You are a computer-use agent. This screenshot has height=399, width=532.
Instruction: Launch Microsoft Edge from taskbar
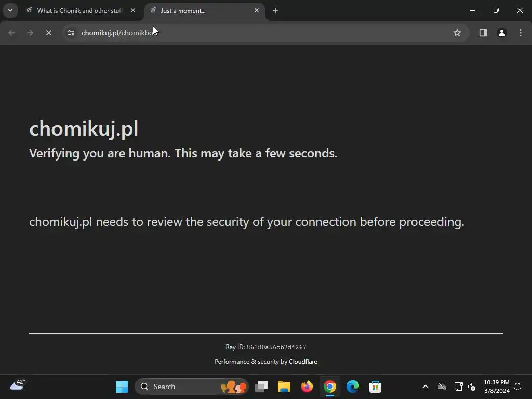click(353, 387)
